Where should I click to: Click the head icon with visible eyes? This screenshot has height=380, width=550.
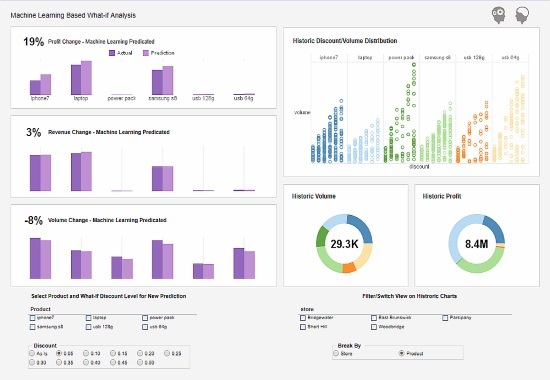[498, 15]
